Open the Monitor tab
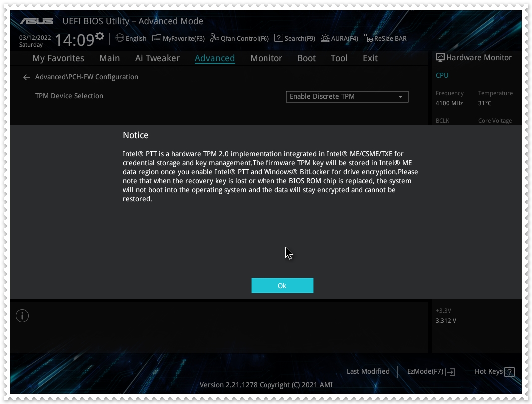This screenshot has height=404, width=532. pyautogui.click(x=266, y=58)
